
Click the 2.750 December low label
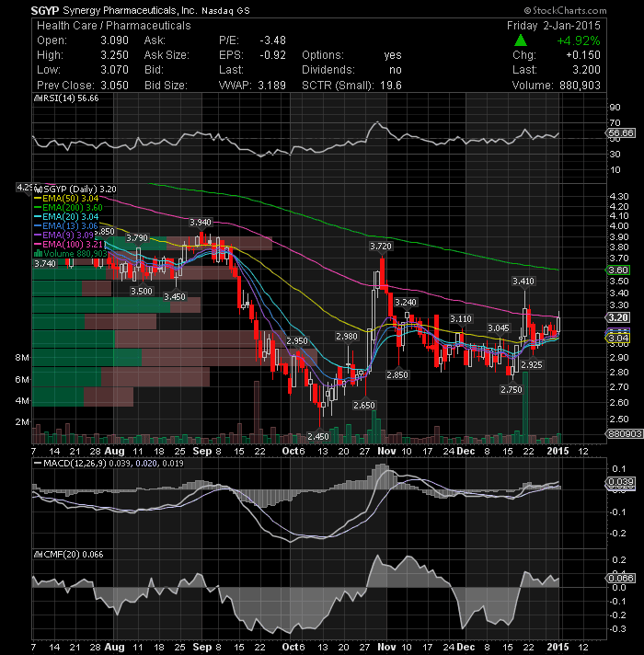tap(512, 390)
